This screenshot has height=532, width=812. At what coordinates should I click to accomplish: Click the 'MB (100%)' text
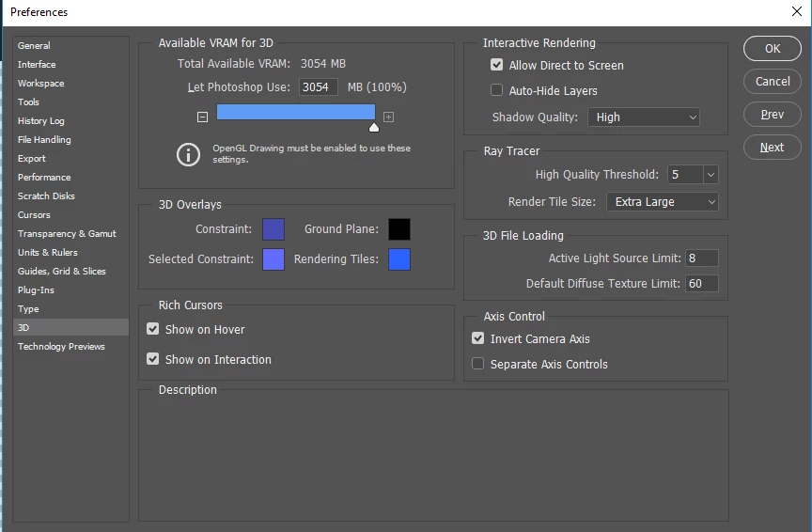pos(377,87)
